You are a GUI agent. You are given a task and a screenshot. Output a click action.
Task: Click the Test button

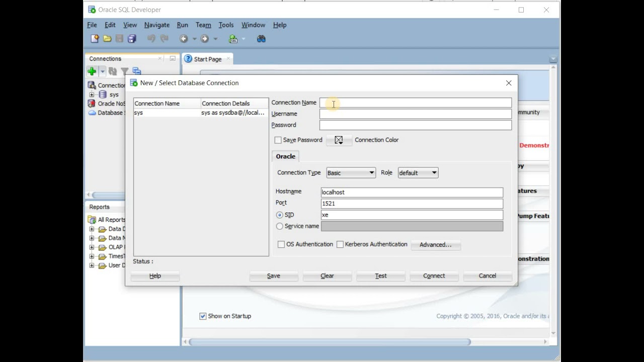pos(381,276)
